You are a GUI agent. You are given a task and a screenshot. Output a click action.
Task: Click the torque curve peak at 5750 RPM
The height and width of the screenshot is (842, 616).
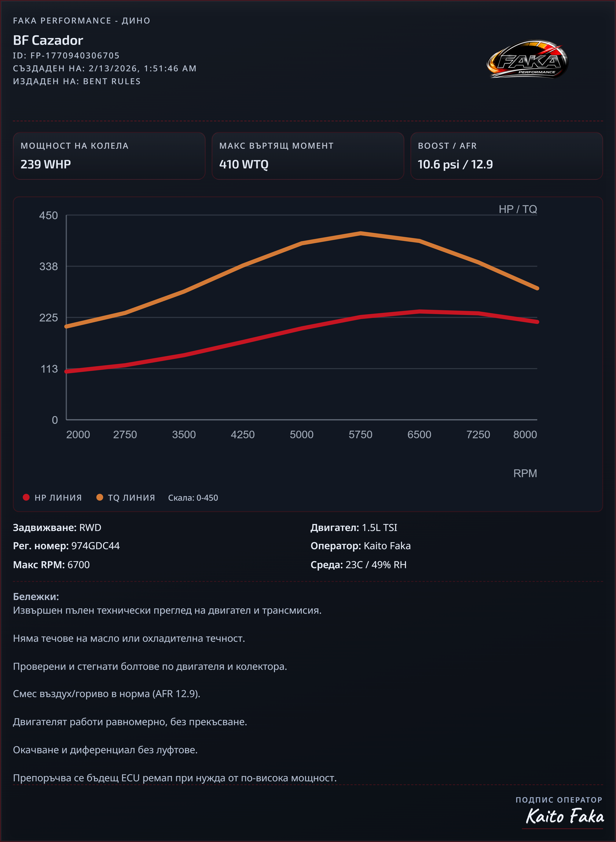(x=361, y=233)
